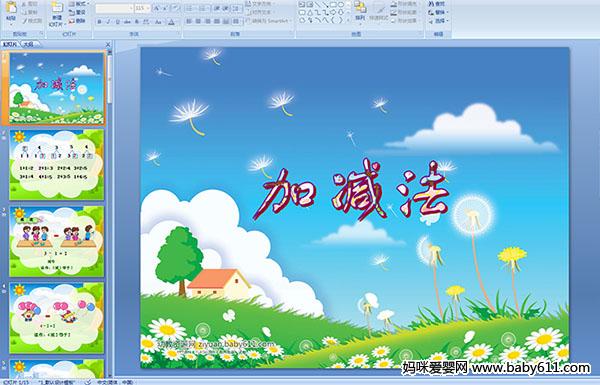
Task: Toggle Italic formatting
Action: coord(108,22)
